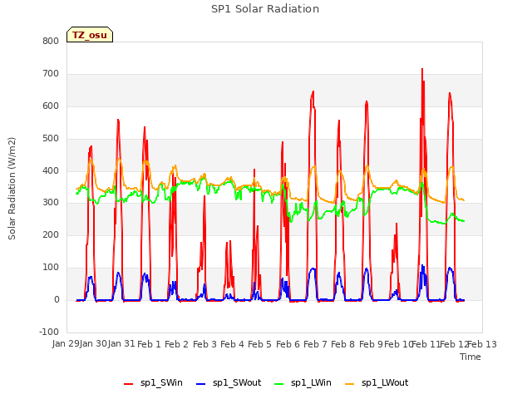Viewport: 532px width, 399px height.
Task: Click the Feb 5 x-axis label
Action: [259, 344]
